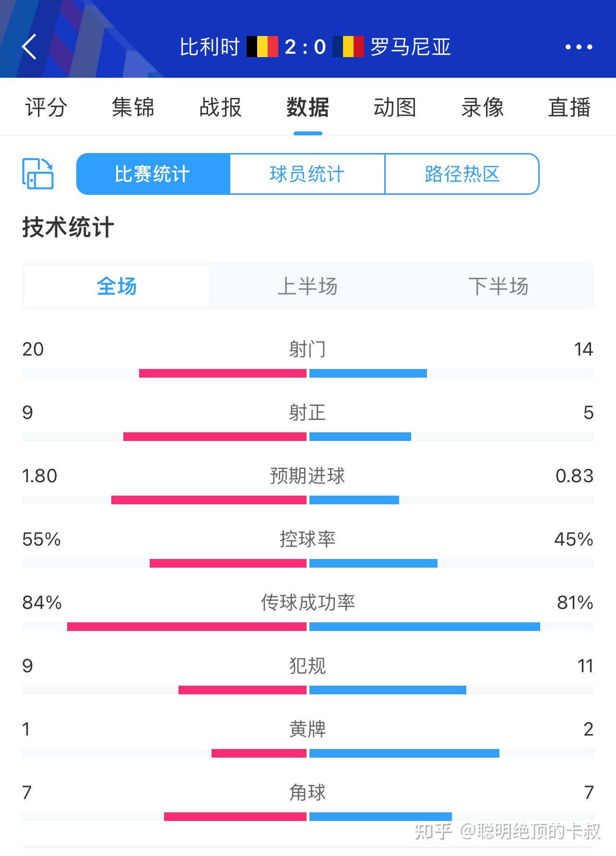Show 上半场 first half statistics
The image size is (616, 856).
(308, 286)
